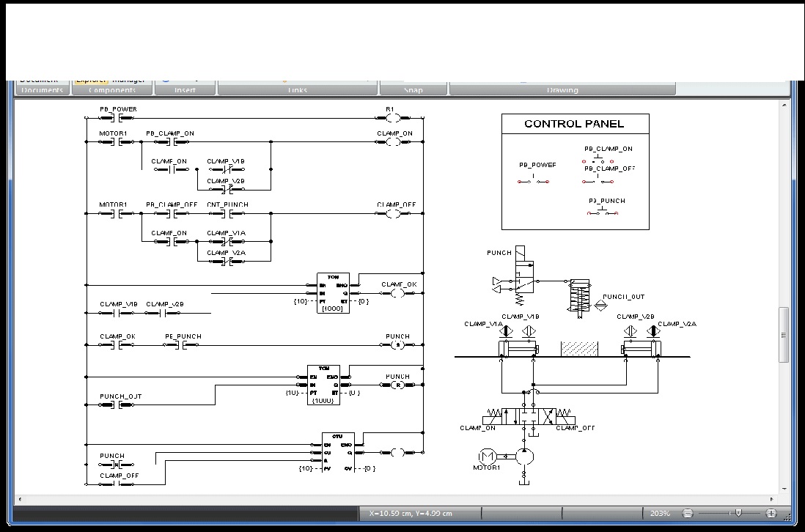Select the CLAMP_ON output coil
Viewport: 805px width, 532px height.
tap(393, 142)
